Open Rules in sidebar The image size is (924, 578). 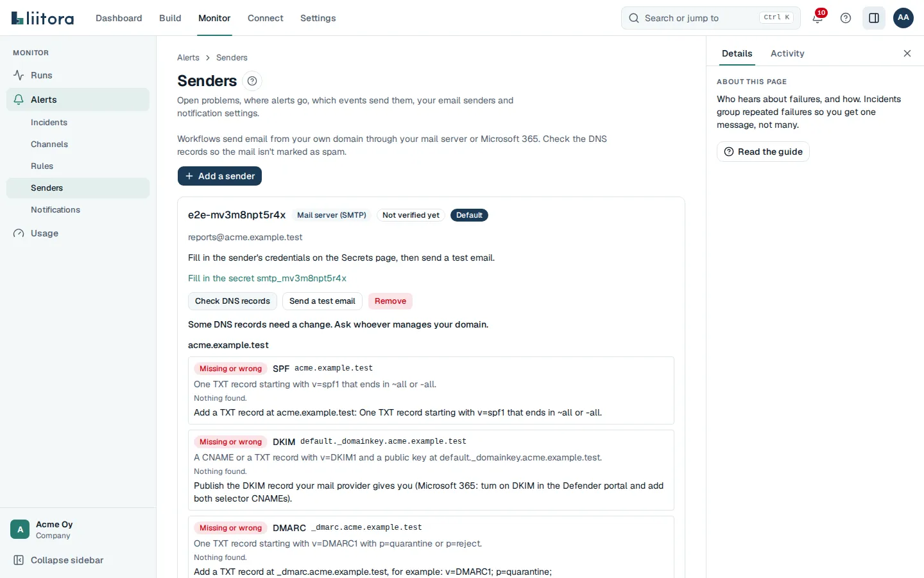click(x=78, y=166)
